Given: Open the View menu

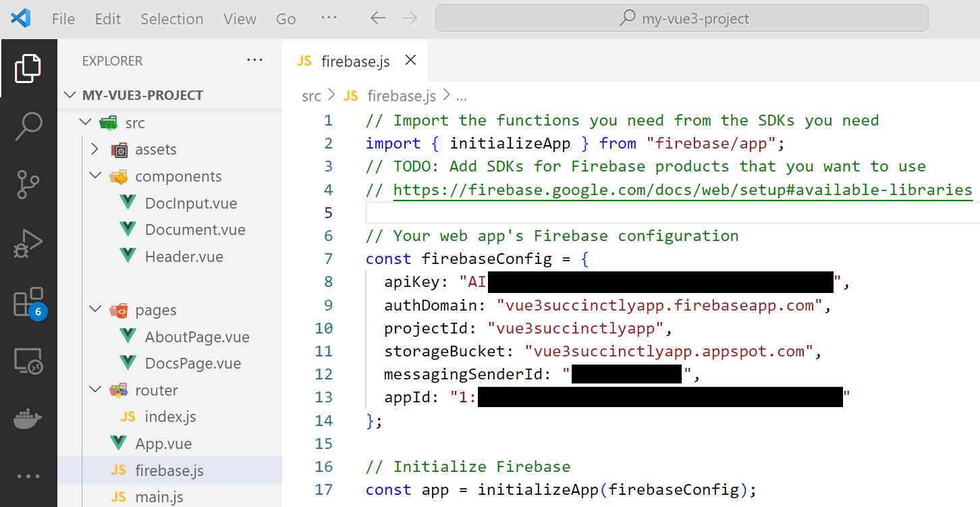Looking at the screenshot, I should pos(240,19).
